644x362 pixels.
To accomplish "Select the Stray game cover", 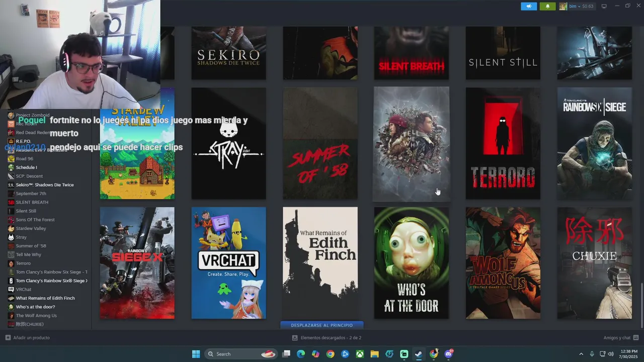I will click(x=229, y=143).
